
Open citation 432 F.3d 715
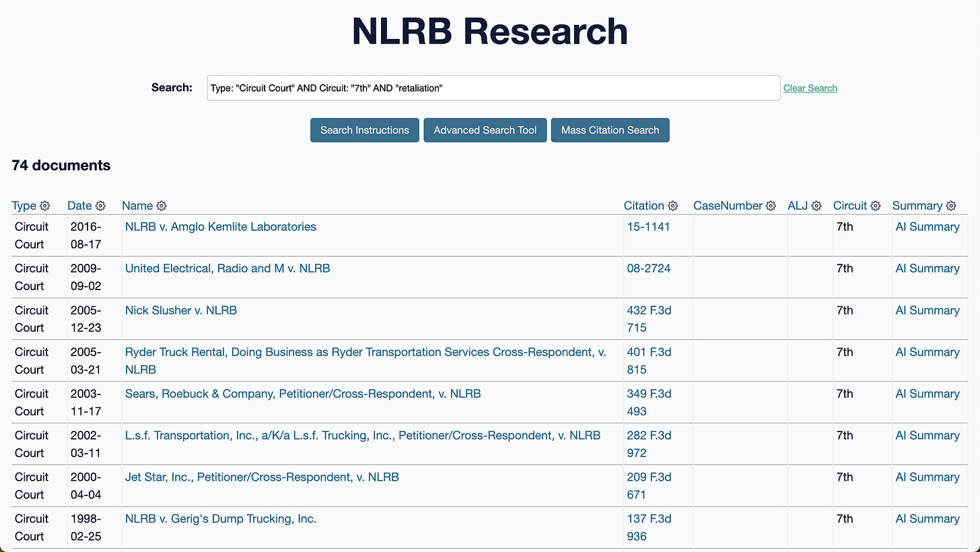tap(650, 319)
